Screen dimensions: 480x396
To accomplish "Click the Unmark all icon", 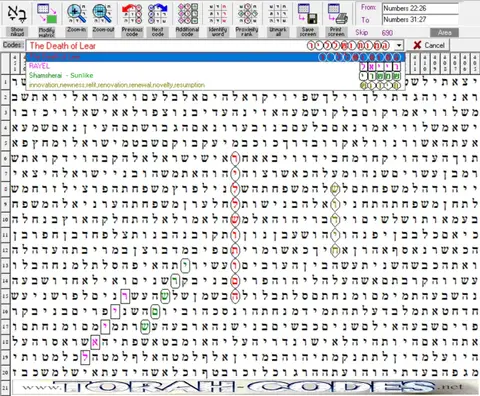I will coord(278,14).
